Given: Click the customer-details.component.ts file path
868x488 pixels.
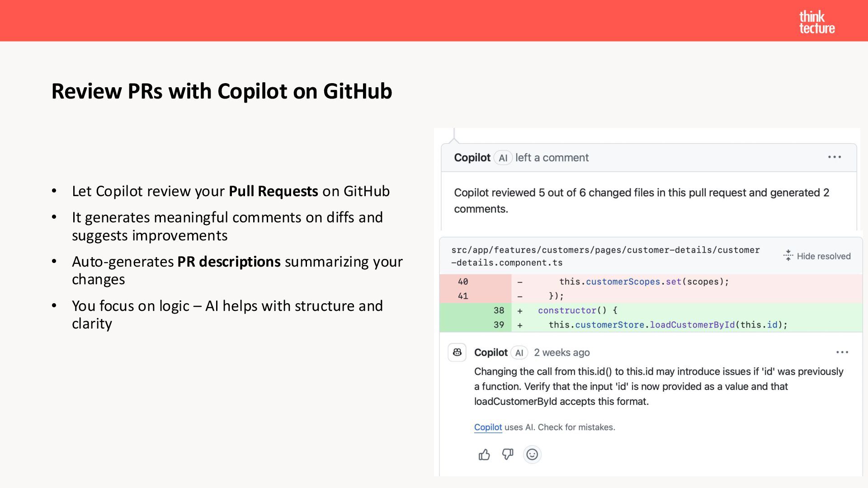Looking at the screenshot, I should coord(605,256).
